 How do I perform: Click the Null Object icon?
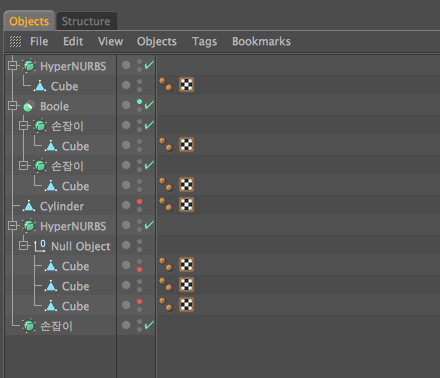pyautogui.click(x=40, y=246)
